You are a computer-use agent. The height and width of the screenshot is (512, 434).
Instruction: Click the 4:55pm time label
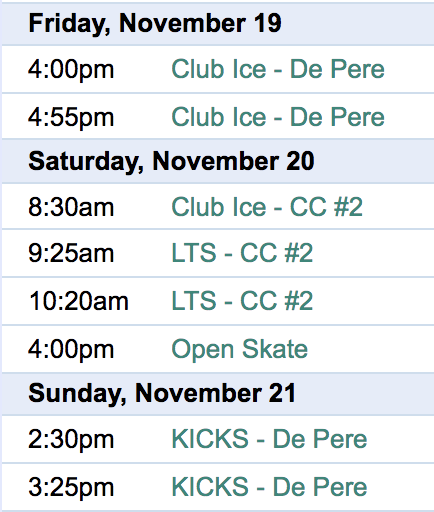coord(71,118)
